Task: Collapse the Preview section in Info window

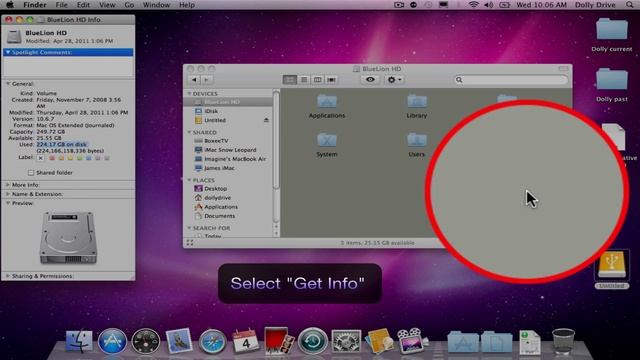Action: [8, 203]
